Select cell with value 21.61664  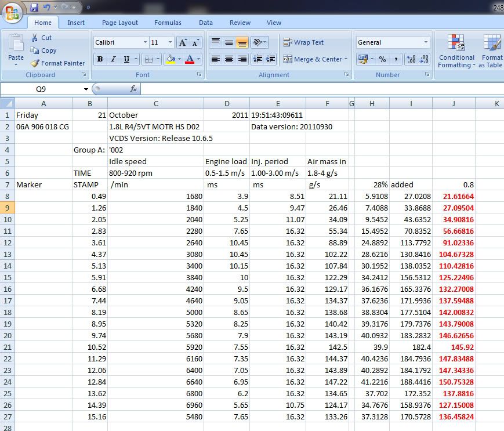[x=454, y=197]
